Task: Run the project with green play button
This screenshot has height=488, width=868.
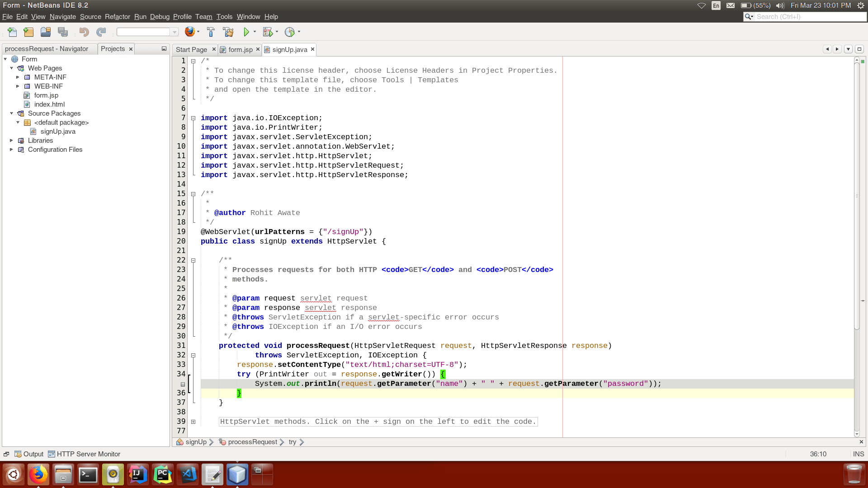Action: coord(246,32)
